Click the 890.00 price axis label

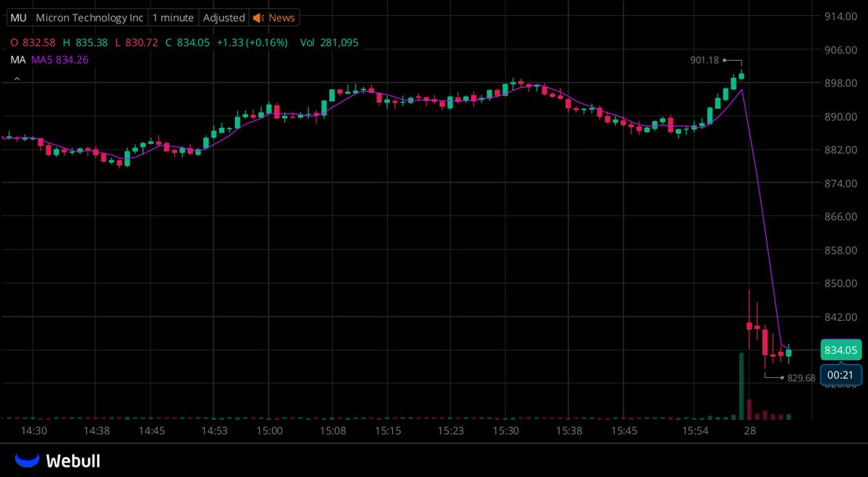(x=841, y=116)
